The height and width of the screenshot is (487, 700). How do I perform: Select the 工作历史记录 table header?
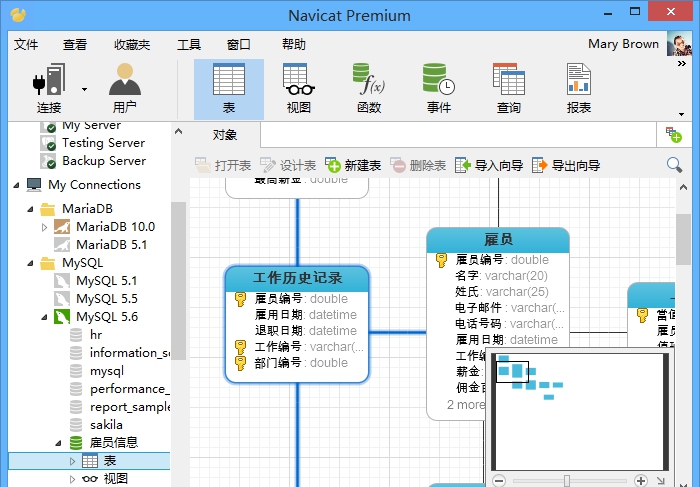pos(297,278)
